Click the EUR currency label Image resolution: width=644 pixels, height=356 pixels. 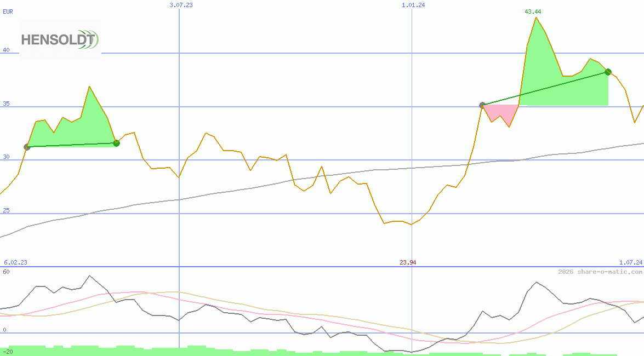click(x=8, y=11)
